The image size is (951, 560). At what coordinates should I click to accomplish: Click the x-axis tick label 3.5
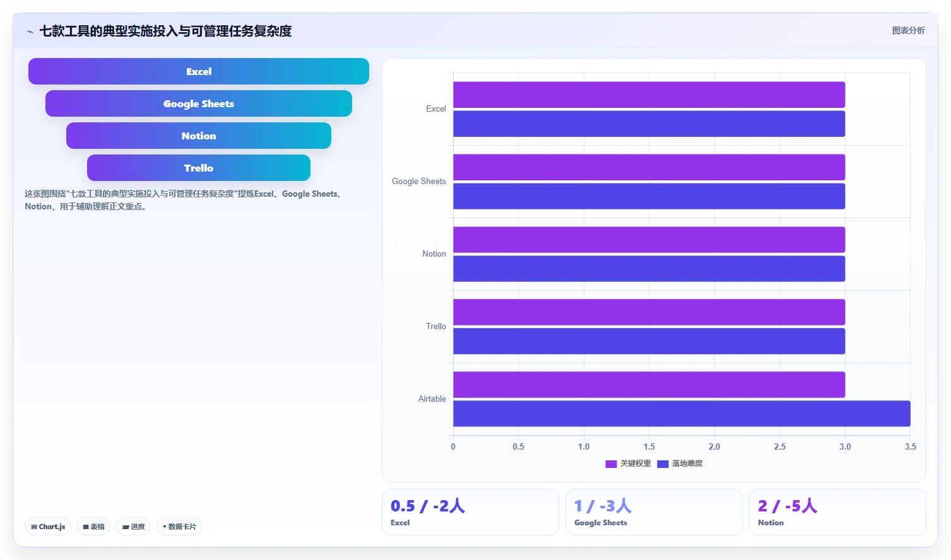(910, 446)
